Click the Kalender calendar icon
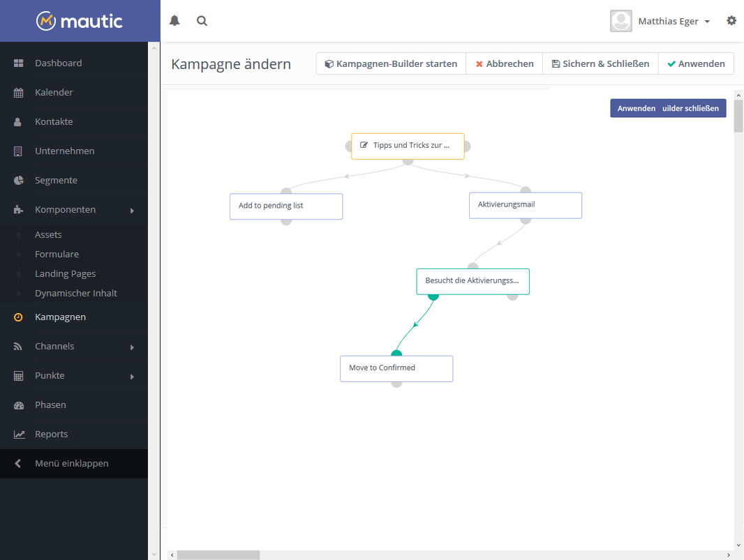This screenshot has height=560, width=744. [x=19, y=93]
